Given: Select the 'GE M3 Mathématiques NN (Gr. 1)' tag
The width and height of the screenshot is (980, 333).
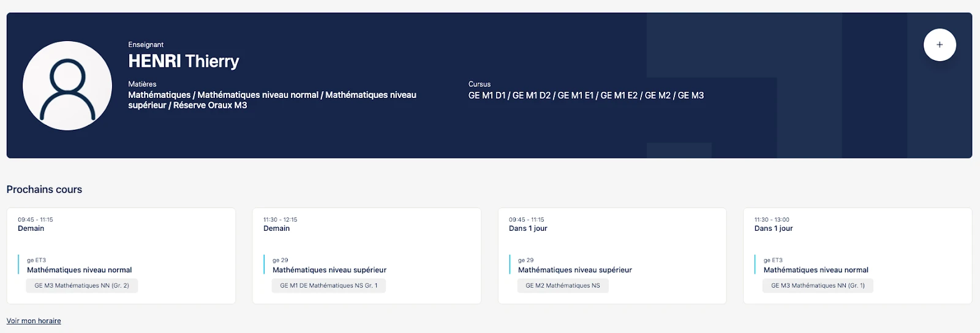Looking at the screenshot, I should (x=818, y=285).
